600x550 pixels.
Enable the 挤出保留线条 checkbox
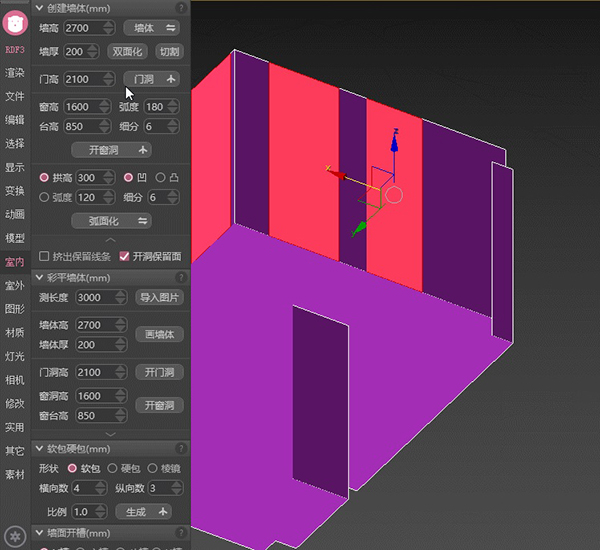point(43,257)
